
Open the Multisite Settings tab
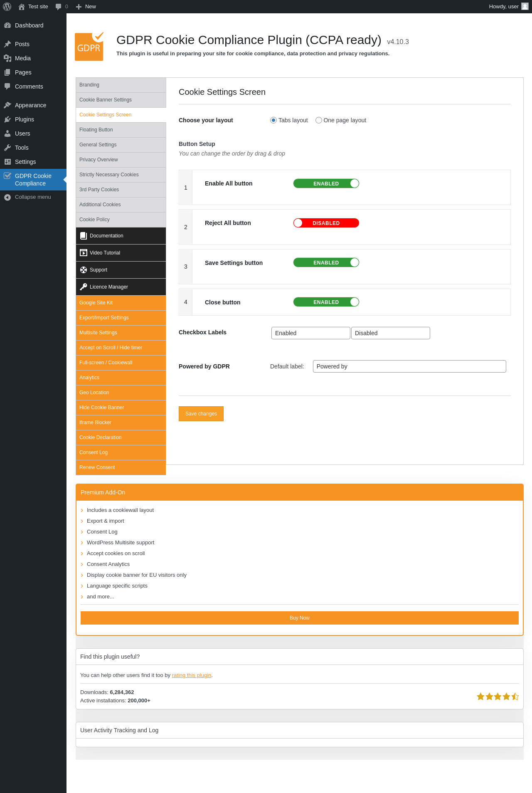pos(121,333)
